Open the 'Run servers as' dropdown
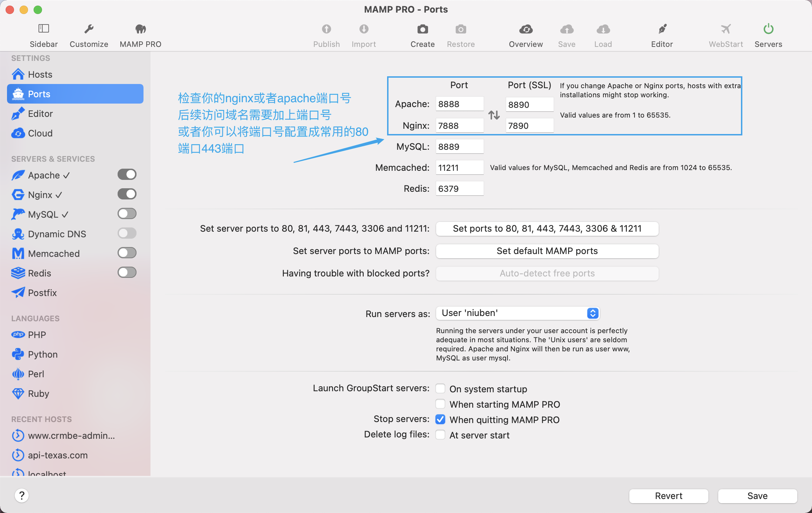This screenshot has width=812, height=513. tap(517, 313)
